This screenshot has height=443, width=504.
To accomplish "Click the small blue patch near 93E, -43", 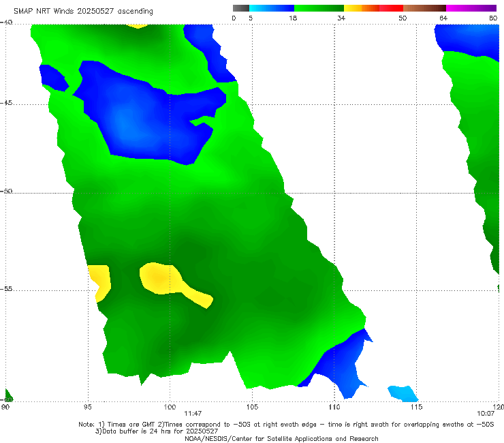I will click(x=53, y=78).
